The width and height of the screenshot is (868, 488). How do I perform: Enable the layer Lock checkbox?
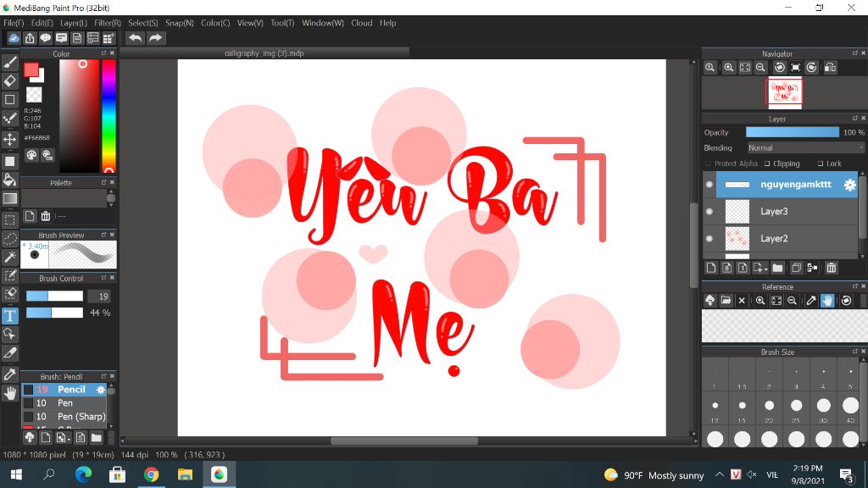[x=821, y=164]
